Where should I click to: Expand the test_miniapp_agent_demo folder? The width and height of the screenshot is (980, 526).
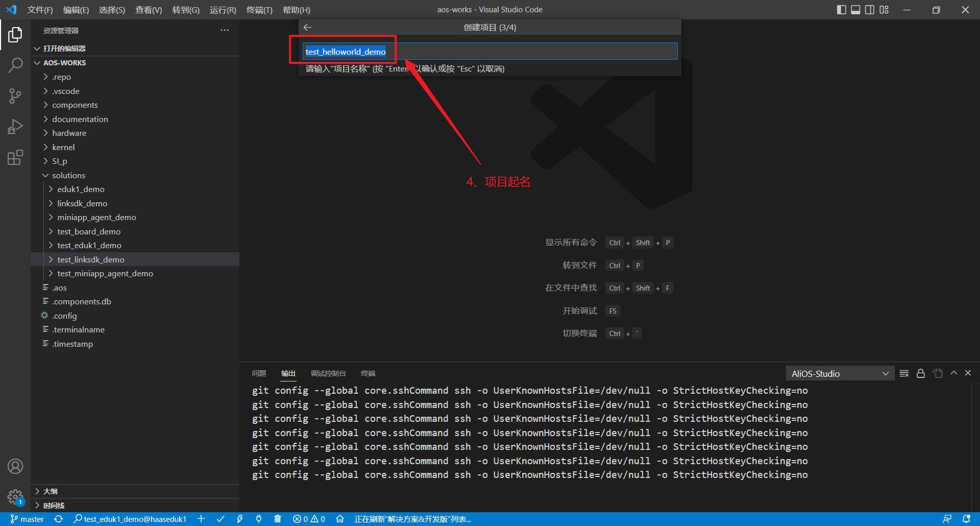(135, 274)
